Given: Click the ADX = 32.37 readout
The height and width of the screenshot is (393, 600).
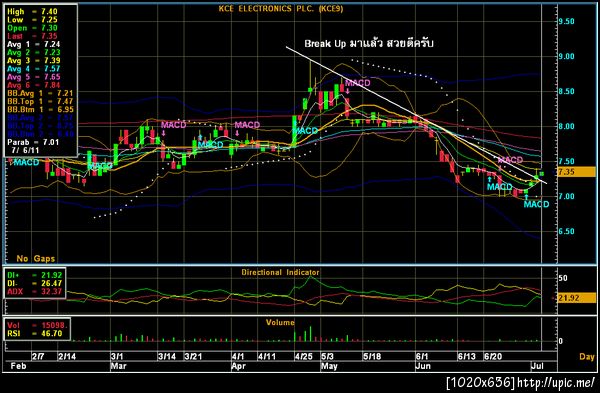Looking at the screenshot, I should coord(34,292).
